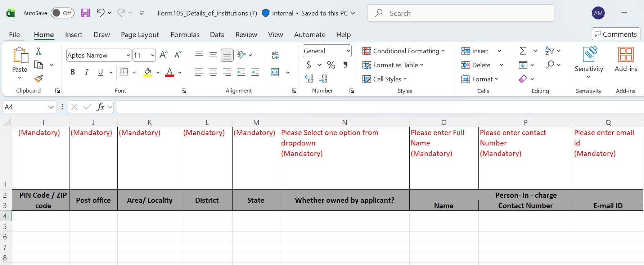The height and width of the screenshot is (265, 644).
Task: Apply yellow fill color
Action: 148,72
